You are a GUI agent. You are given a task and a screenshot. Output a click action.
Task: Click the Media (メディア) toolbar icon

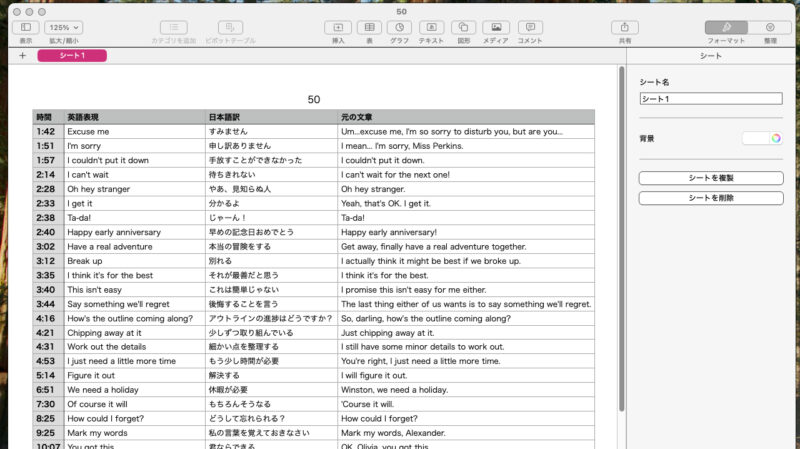pos(496,27)
